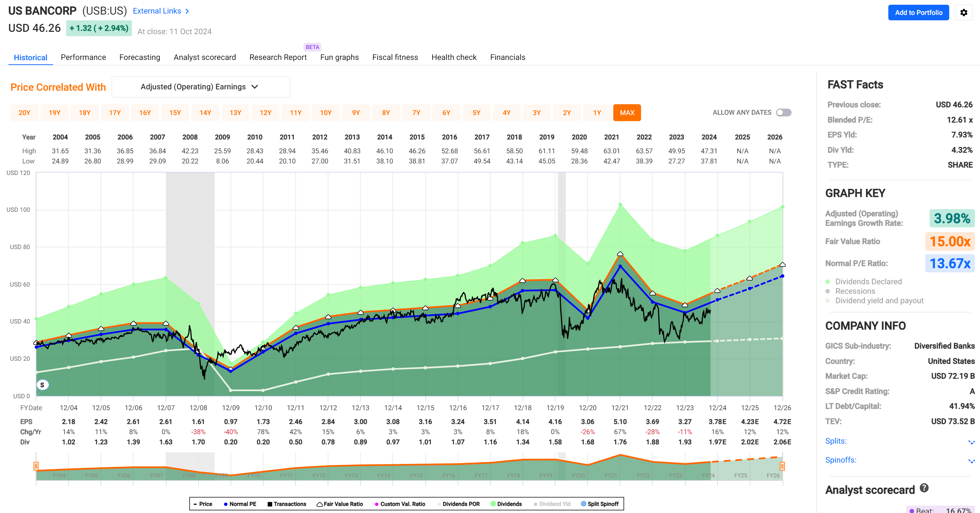Toggle Fair Value Ratio triangle legend icon

tap(320, 504)
